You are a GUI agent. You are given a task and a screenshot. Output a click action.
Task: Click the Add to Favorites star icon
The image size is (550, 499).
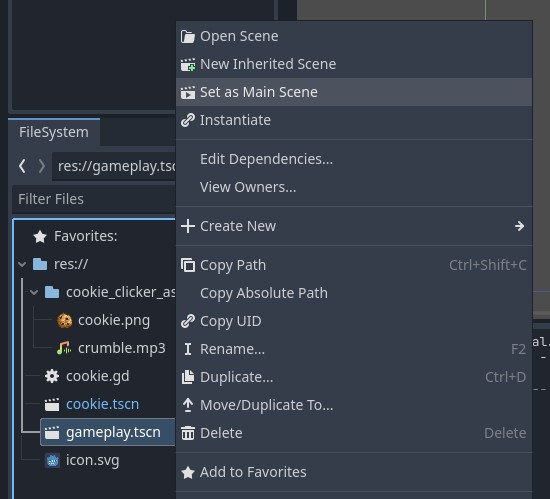pyautogui.click(x=188, y=472)
